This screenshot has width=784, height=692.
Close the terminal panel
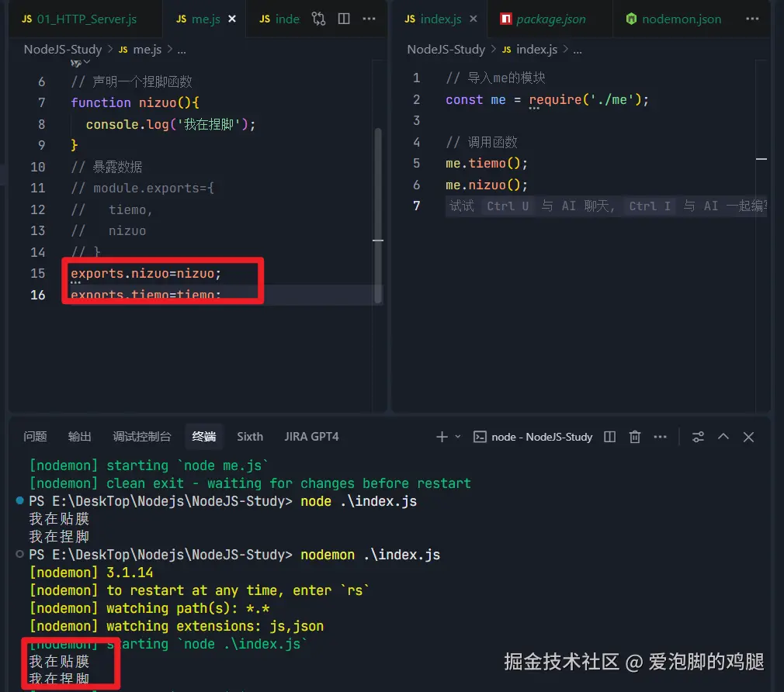point(748,438)
